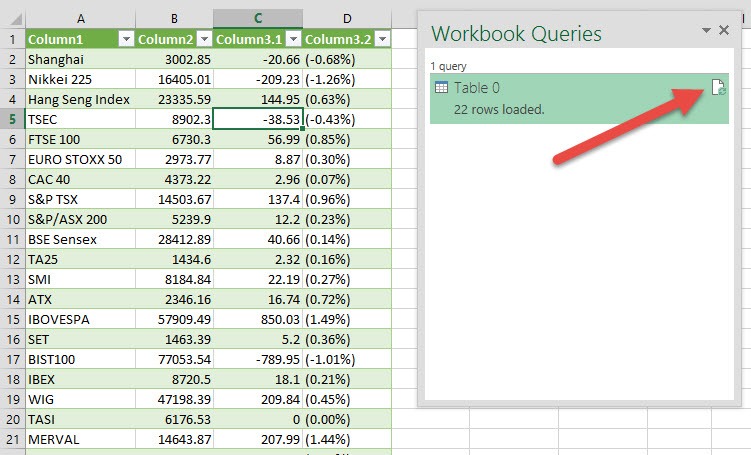This screenshot has width=751, height=455.
Task: Select the cell showing (1.49%)
Action: (x=347, y=319)
